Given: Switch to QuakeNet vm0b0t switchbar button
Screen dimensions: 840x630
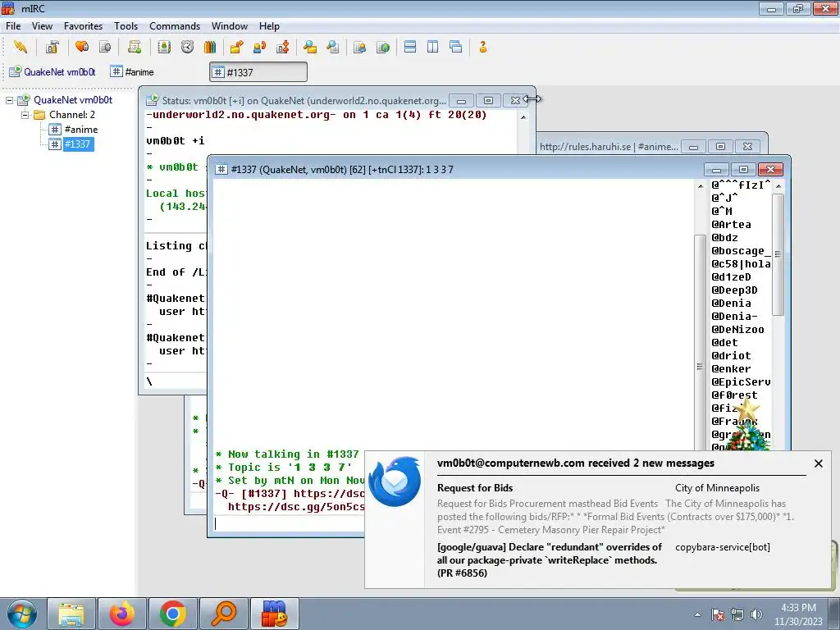Looking at the screenshot, I should (x=52, y=72).
